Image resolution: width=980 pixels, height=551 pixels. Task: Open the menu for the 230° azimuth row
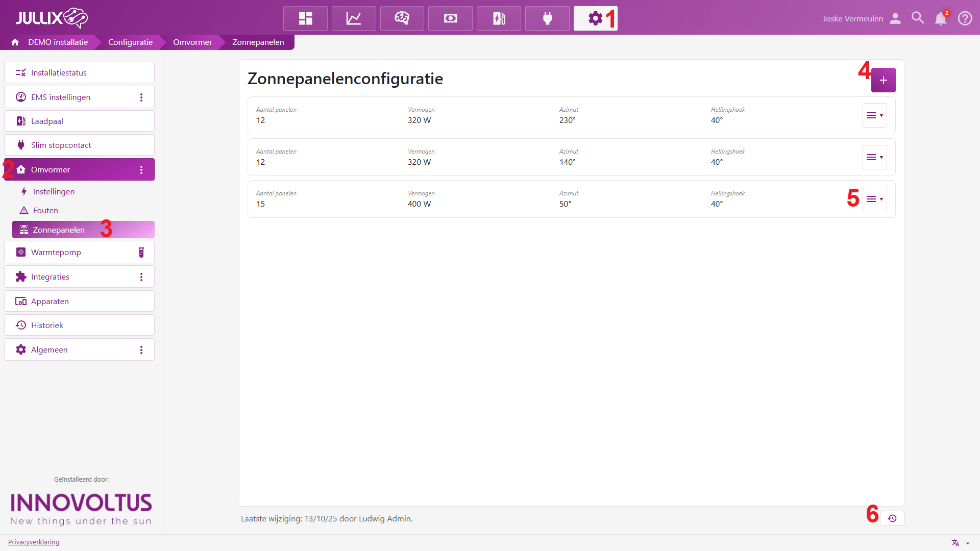pos(874,115)
